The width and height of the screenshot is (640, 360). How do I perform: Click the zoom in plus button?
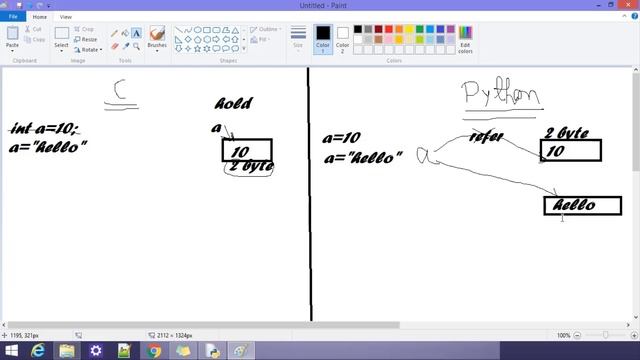[634, 335]
